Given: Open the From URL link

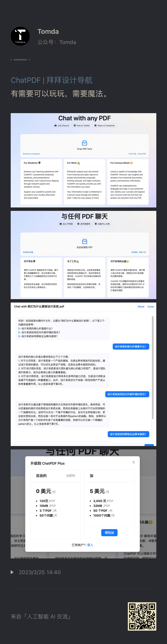Looking at the screenshot, I should (132, 154).
